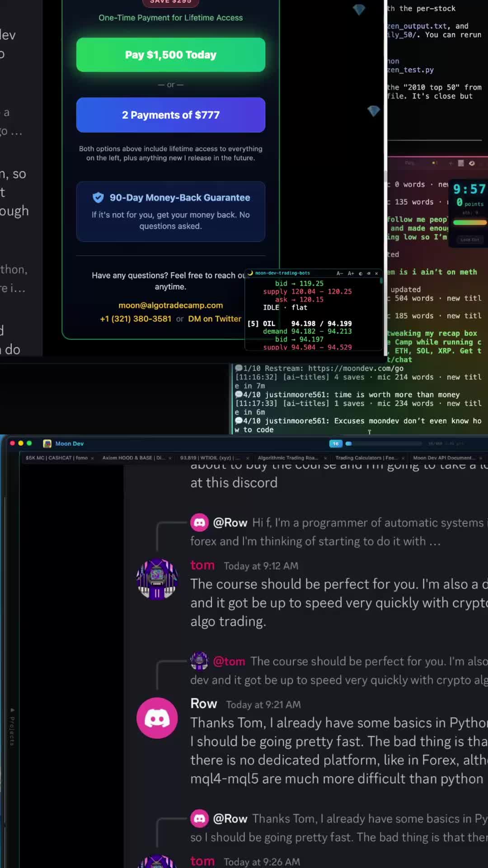Click the green-orange bar in the timer widget

coord(470,222)
